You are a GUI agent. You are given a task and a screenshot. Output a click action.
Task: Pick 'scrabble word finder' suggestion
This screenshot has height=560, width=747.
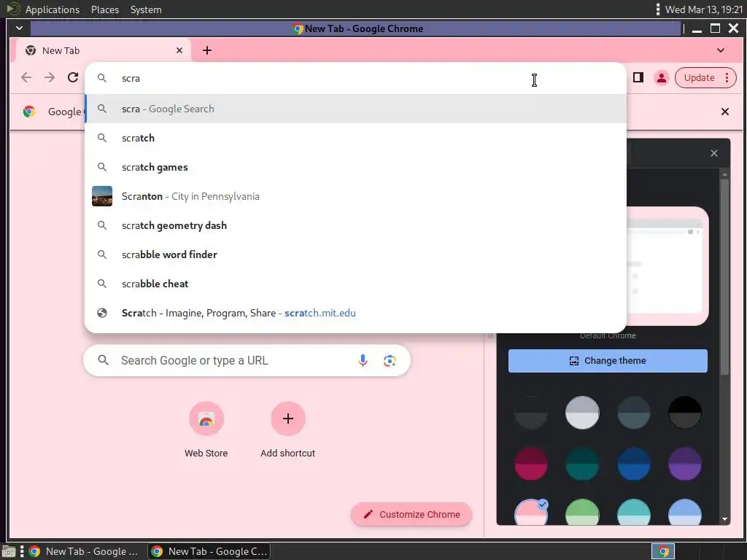pos(355,254)
